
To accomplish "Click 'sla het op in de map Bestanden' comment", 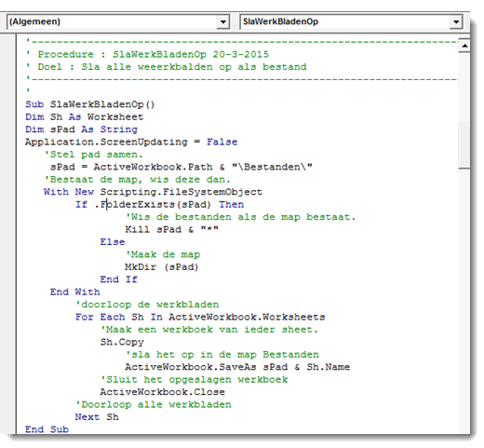I will [x=222, y=355].
